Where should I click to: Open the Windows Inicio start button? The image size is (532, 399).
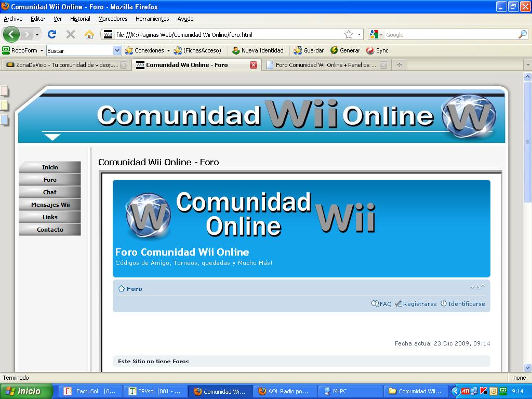point(26,391)
